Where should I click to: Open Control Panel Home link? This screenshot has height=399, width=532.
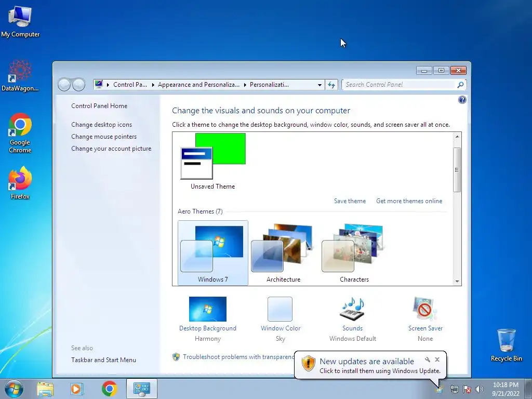[x=99, y=106]
